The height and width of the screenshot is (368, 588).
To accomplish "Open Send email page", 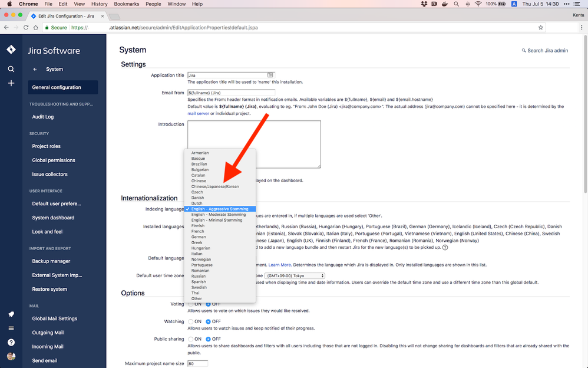I will (45, 360).
